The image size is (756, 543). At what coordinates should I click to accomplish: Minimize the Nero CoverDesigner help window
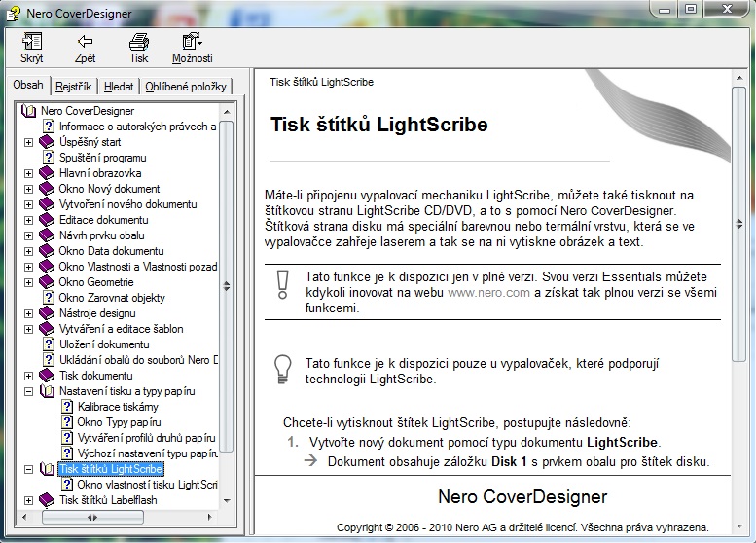click(x=665, y=9)
